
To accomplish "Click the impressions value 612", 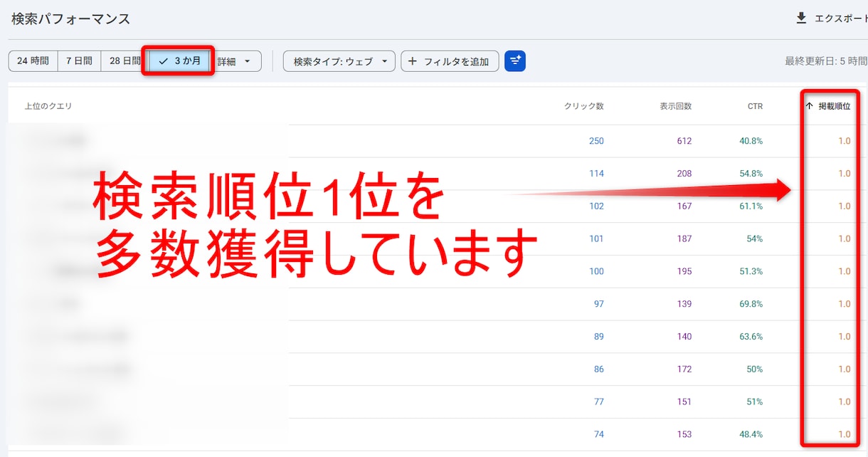I will coord(684,141).
